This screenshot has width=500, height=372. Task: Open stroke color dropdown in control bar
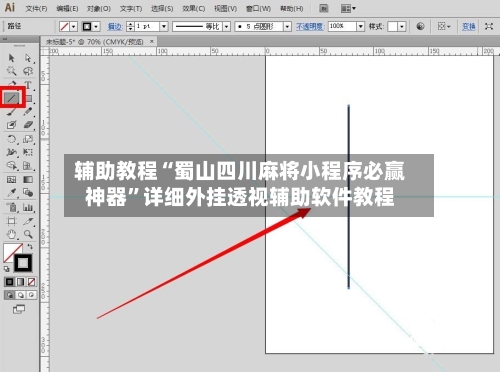tap(96, 26)
